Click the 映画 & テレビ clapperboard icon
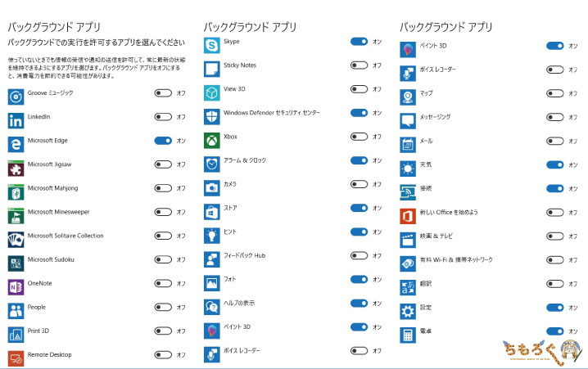 pos(408,240)
